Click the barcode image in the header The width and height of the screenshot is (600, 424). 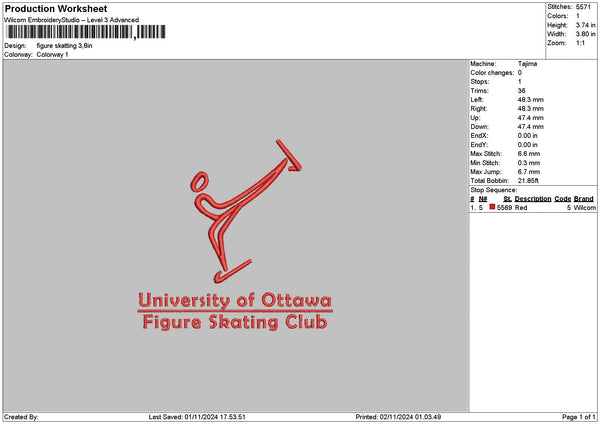coord(86,32)
